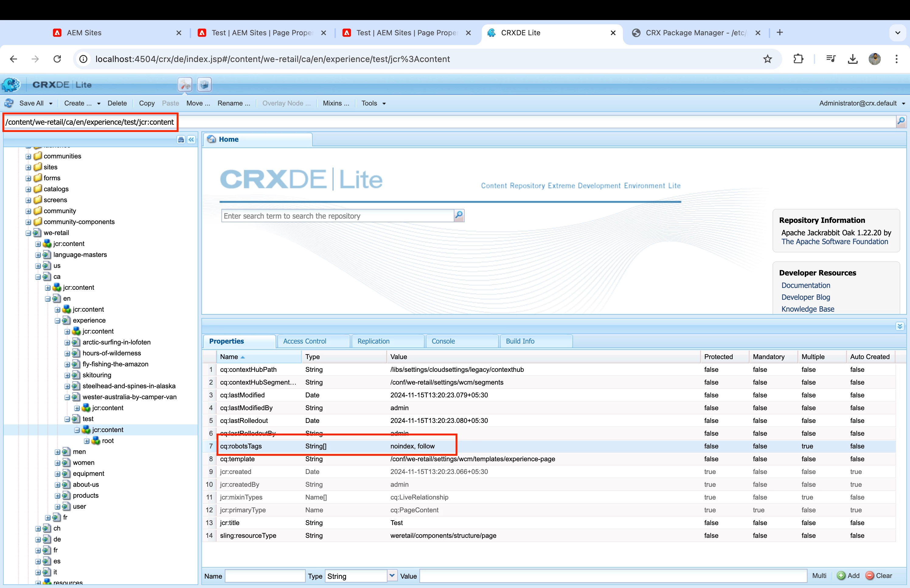Click the Delete toolbar button
Screen dimensions: 910x588
pos(117,103)
